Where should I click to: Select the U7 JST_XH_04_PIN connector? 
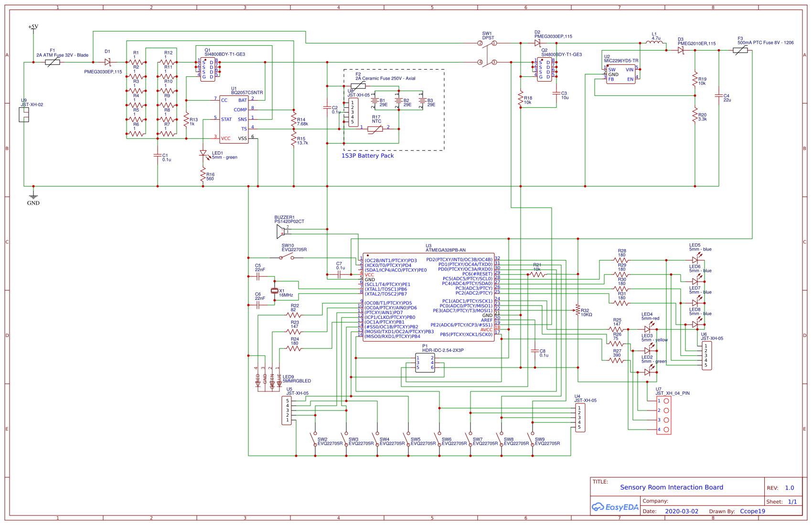click(664, 415)
